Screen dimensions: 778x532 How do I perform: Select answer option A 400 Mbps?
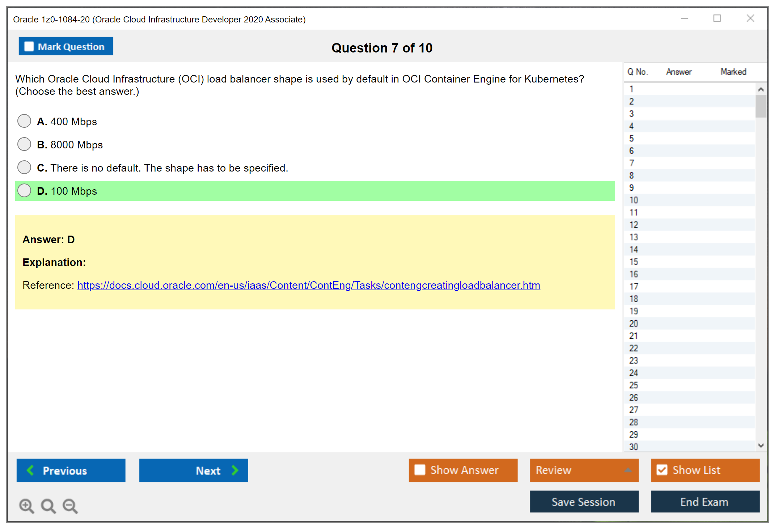[24, 121]
